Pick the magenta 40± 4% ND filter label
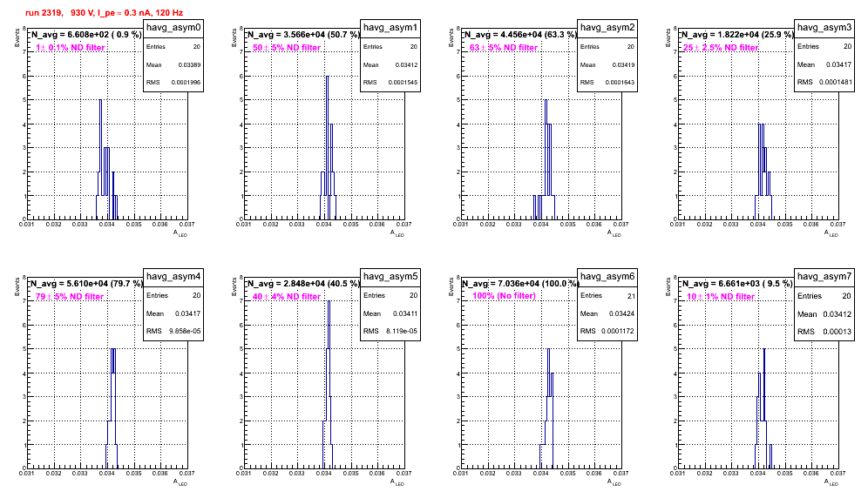This screenshot has width=868, height=498. click(x=287, y=297)
